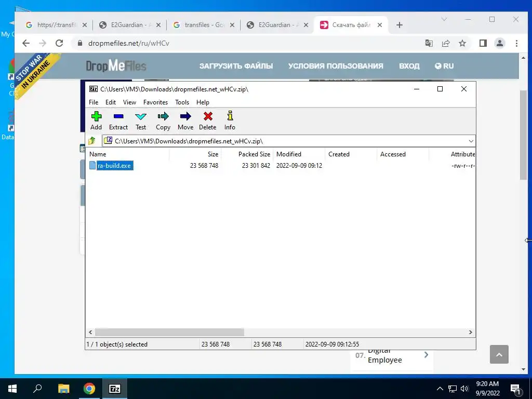
Task: Open the Google Translate page icon
Action: point(429,43)
